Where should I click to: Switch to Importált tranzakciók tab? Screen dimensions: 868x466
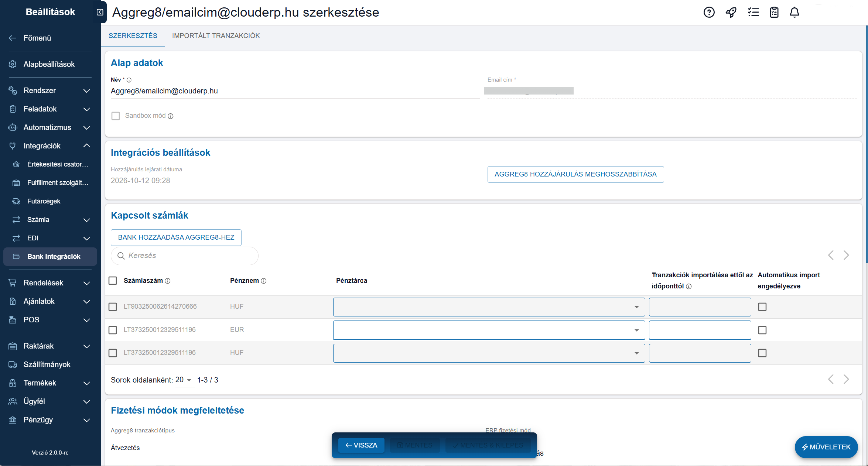216,36
